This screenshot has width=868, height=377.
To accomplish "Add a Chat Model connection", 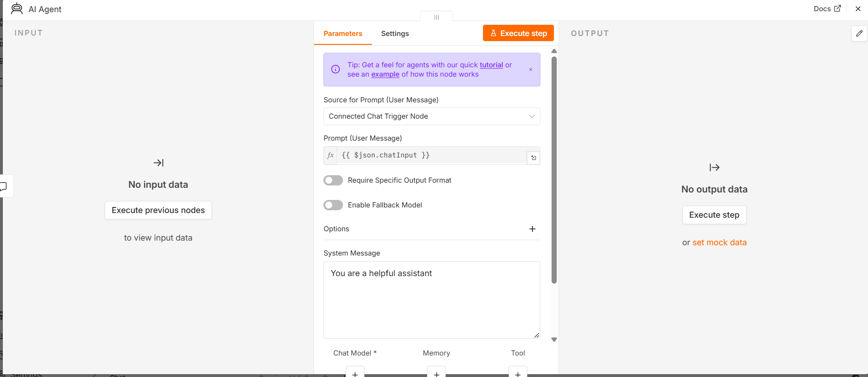I will coord(355,372).
